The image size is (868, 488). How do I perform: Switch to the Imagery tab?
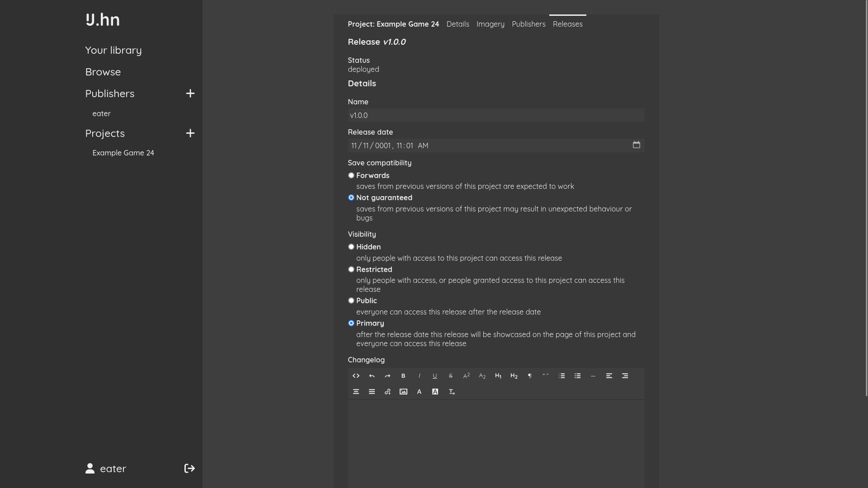[x=491, y=24]
